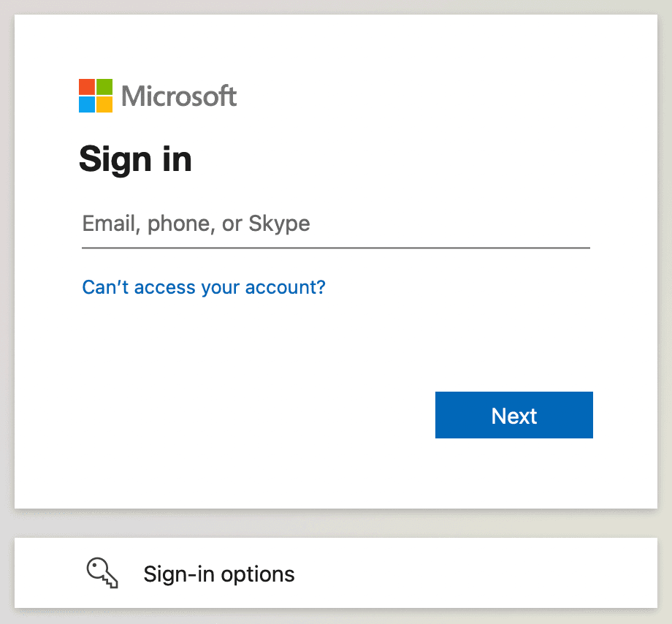Click the yellow square of the logo
Viewport: 672px width, 624px height.
point(104,104)
